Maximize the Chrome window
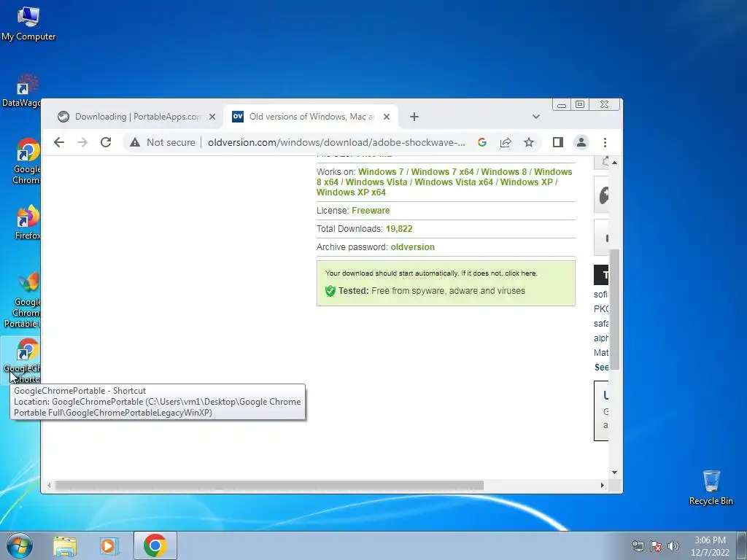 580,105
